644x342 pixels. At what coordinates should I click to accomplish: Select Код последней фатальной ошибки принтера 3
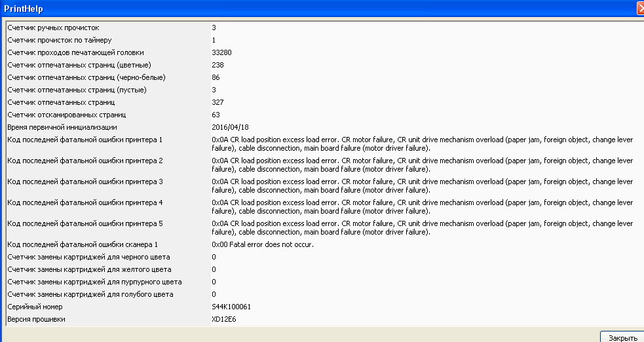[85, 181]
